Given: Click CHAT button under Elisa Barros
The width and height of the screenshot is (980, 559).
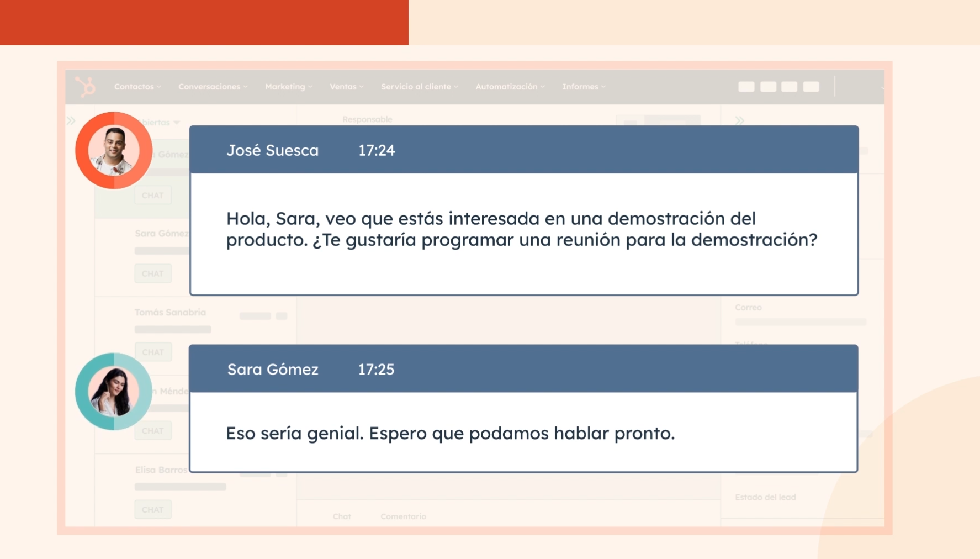Looking at the screenshot, I should [x=153, y=509].
